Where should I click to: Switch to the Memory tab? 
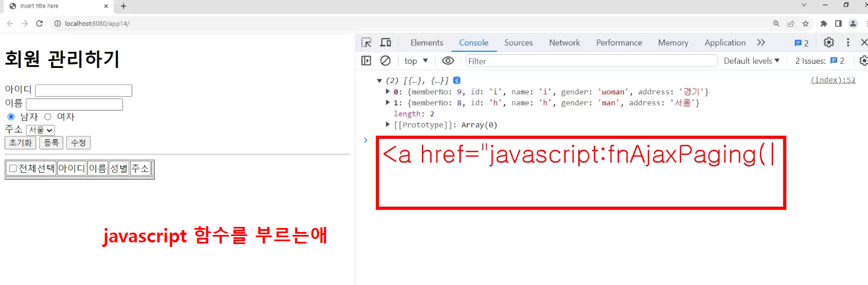pyautogui.click(x=673, y=43)
